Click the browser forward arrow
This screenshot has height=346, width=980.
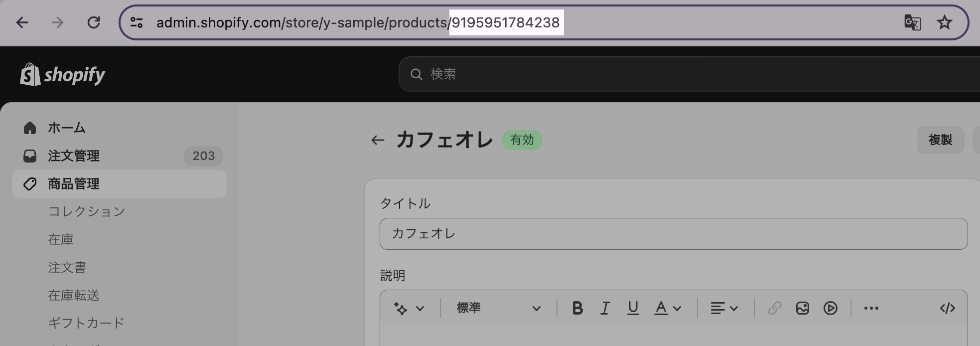(x=58, y=22)
